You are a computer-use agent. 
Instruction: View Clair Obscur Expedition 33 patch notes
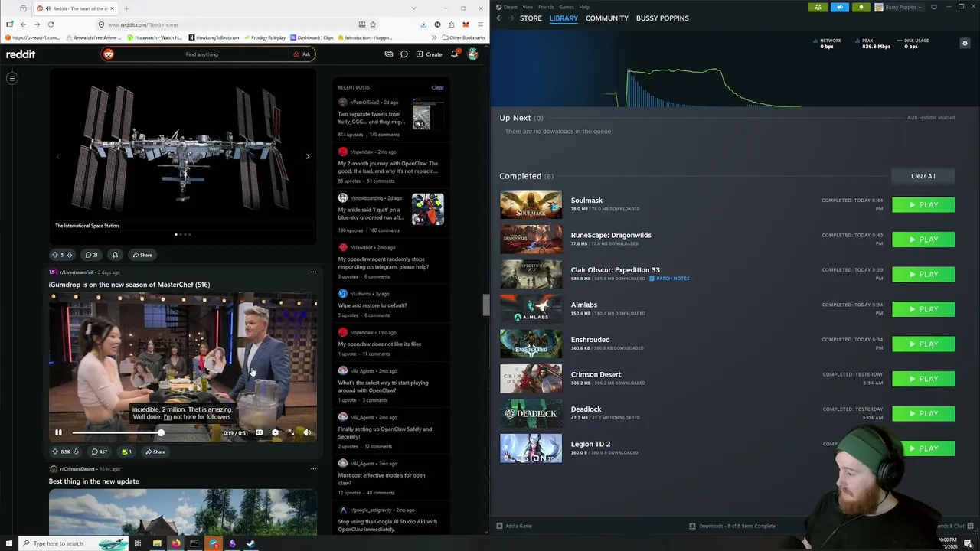click(669, 279)
